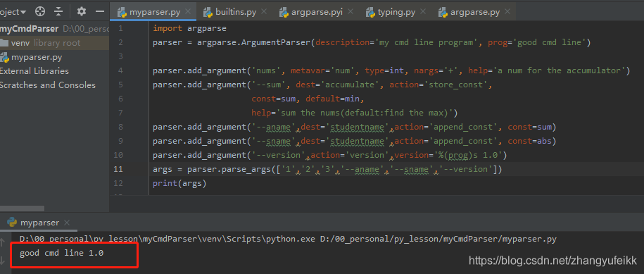Click the help string on line 7
Screen dimensions: 644x274
tap(365, 113)
